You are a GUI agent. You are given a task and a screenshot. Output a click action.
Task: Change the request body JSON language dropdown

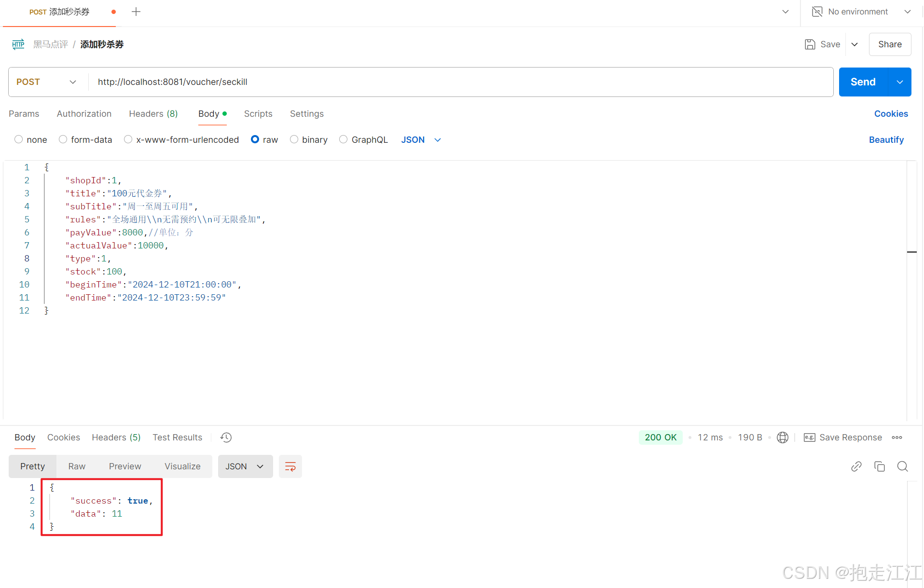coord(421,139)
